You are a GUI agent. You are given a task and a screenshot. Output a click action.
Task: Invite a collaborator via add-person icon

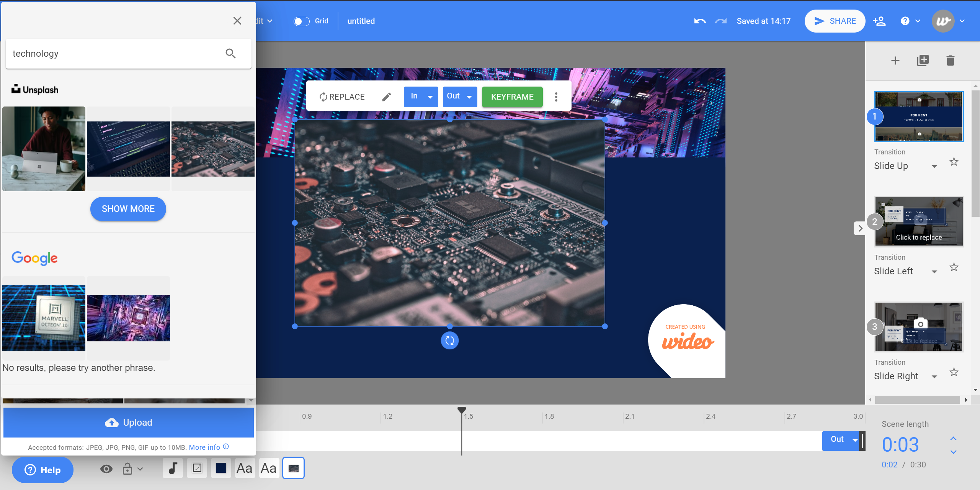tap(879, 21)
